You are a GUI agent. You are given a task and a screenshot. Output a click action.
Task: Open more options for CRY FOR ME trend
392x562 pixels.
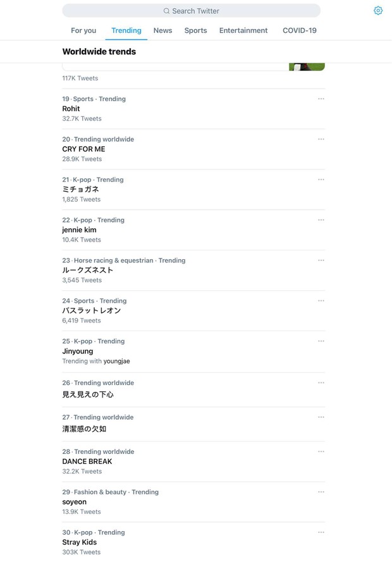point(321,139)
